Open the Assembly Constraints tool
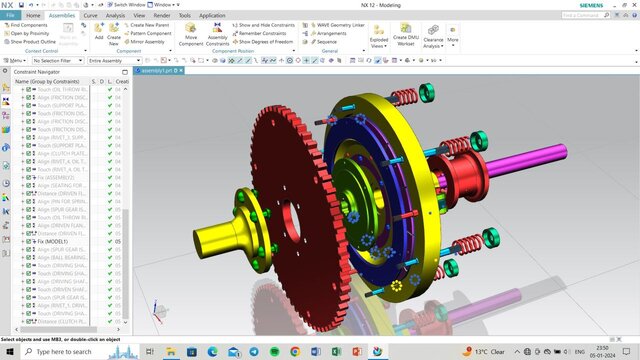640x360 pixels. click(218, 33)
